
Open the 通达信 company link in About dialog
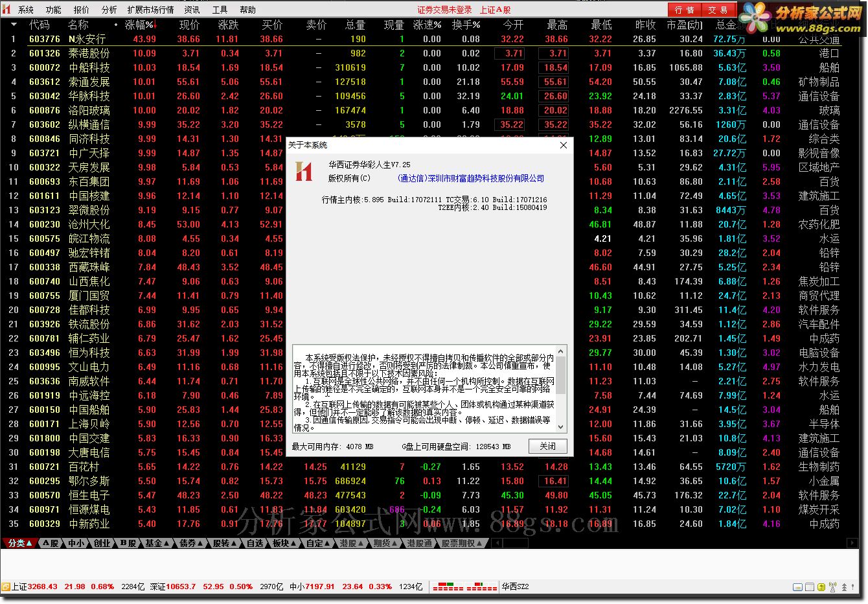(x=471, y=178)
